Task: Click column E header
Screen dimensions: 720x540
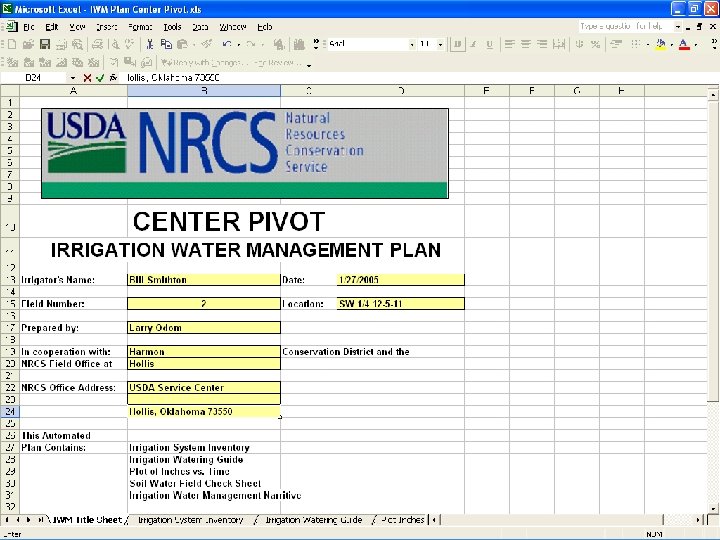Action: point(486,91)
